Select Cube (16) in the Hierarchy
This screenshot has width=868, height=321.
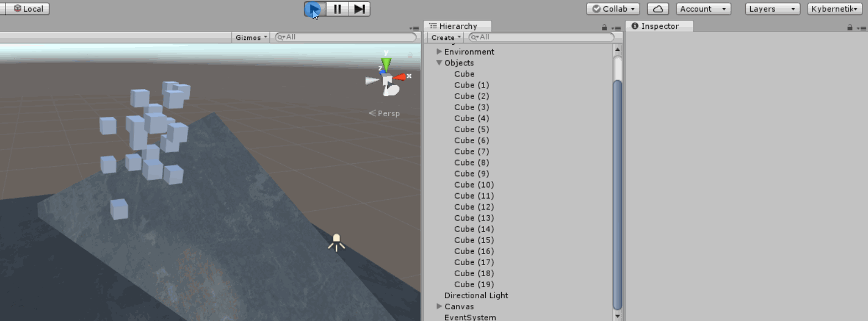coord(474,251)
